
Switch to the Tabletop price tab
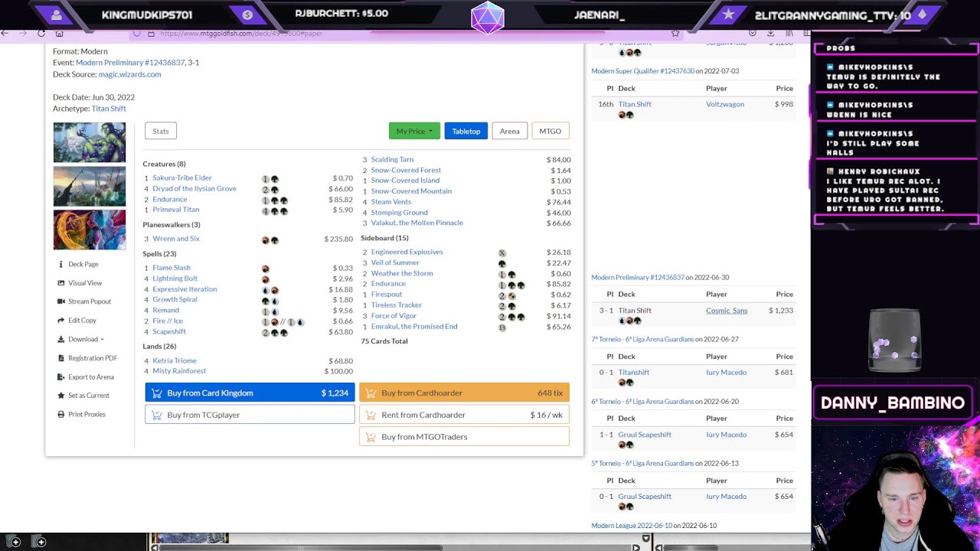465,131
